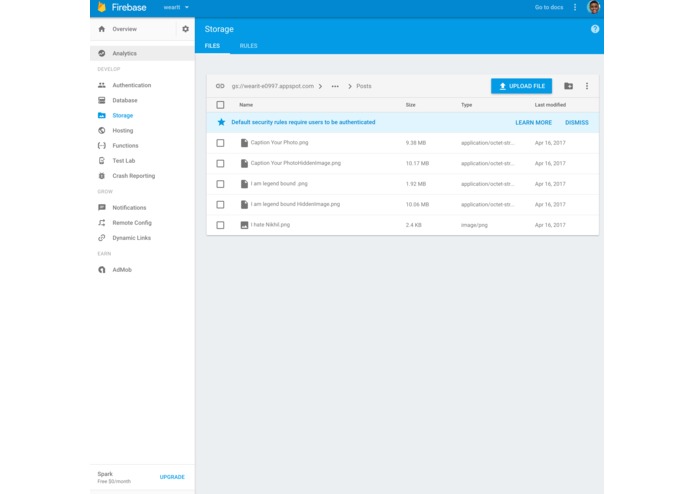Viewport: 695px width, 494px height.
Task: Click image icon for I hate Nikhil.png
Action: tap(244, 225)
